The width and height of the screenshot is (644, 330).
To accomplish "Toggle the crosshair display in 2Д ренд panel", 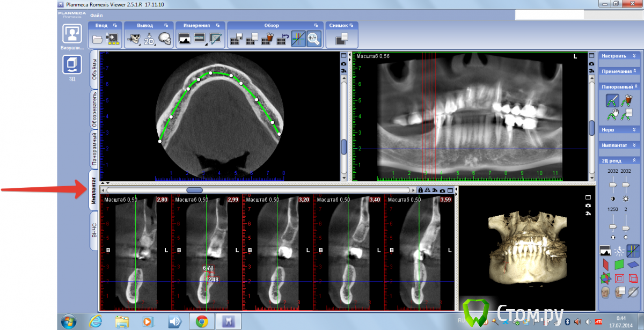I will (633, 251).
